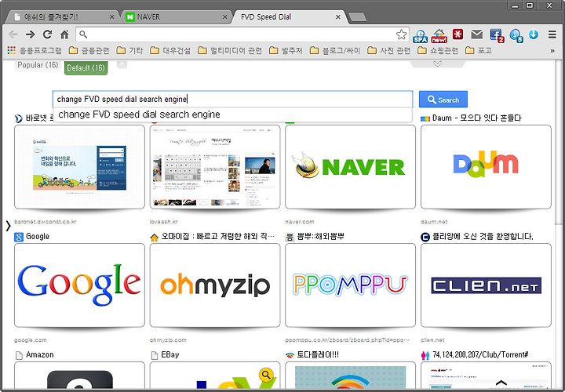Click the ohmyzip.com URL text
This screenshot has width=565, height=392.
point(168,339)
